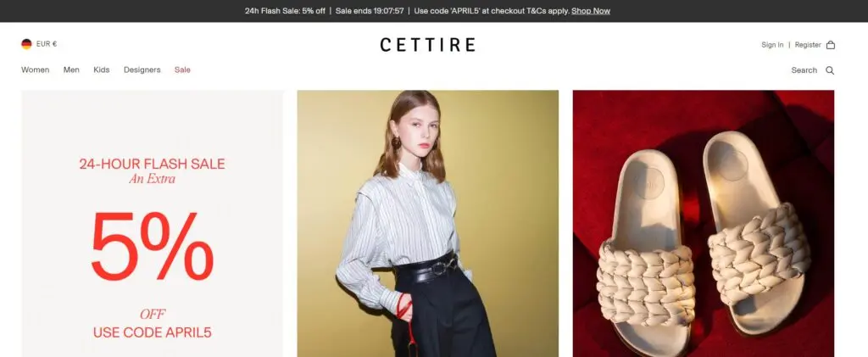This screenshot has width=868, height=357.
Task: Select the red Sale menu item
Action: click(x=182, y=70)
